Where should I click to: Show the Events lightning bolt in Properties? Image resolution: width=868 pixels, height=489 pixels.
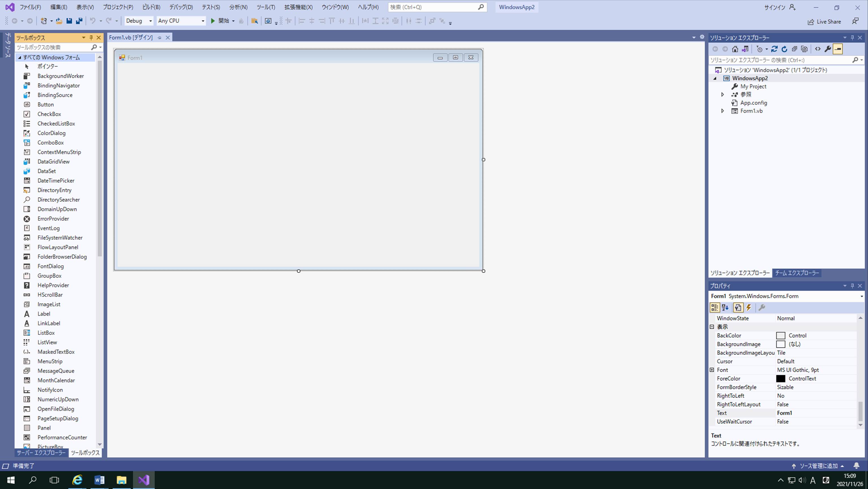[x=749, y=307]
